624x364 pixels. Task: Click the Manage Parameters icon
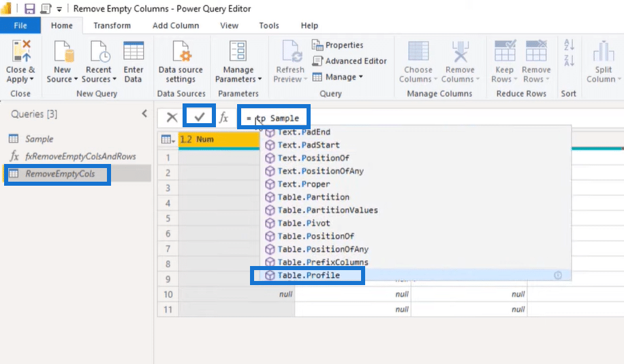[238, 51]
